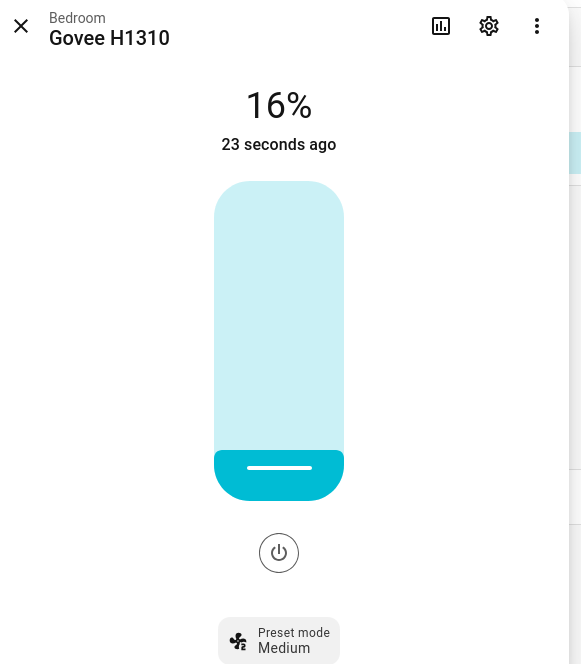
Task: Click the '23 seconds ago' timestamp
Action: [279, 144]
